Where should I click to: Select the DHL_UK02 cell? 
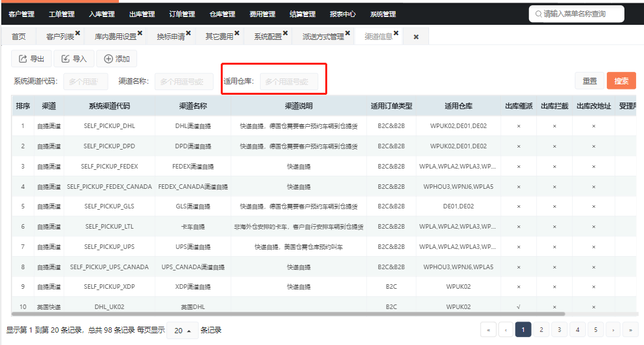(109, 307)
